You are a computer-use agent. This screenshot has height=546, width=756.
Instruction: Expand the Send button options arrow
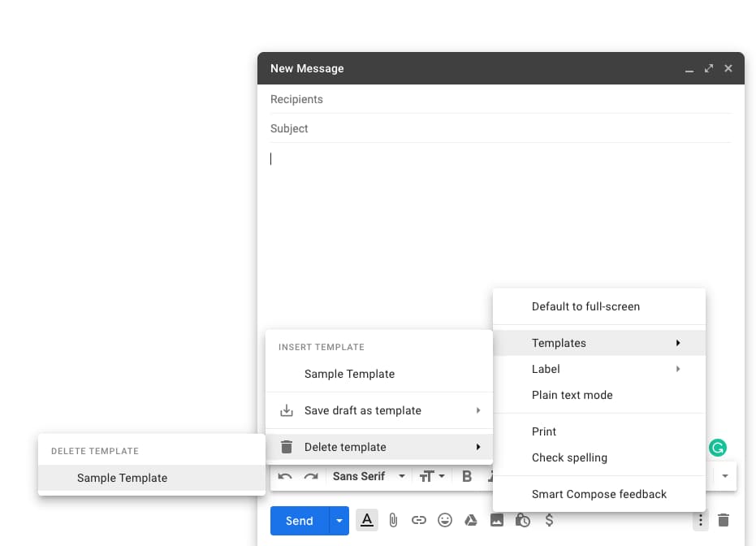(x=339, y=520)
